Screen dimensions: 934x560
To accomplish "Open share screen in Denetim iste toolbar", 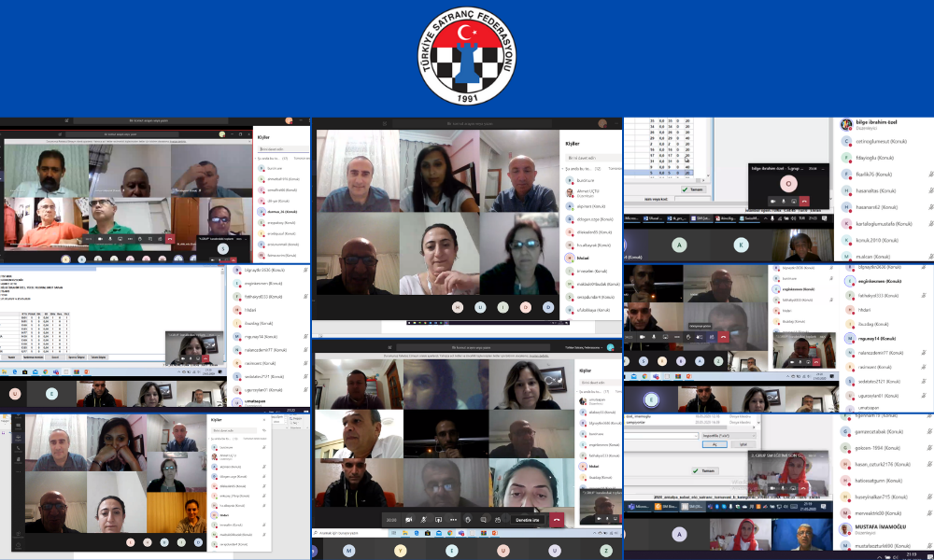I will [x=438, y=520].
